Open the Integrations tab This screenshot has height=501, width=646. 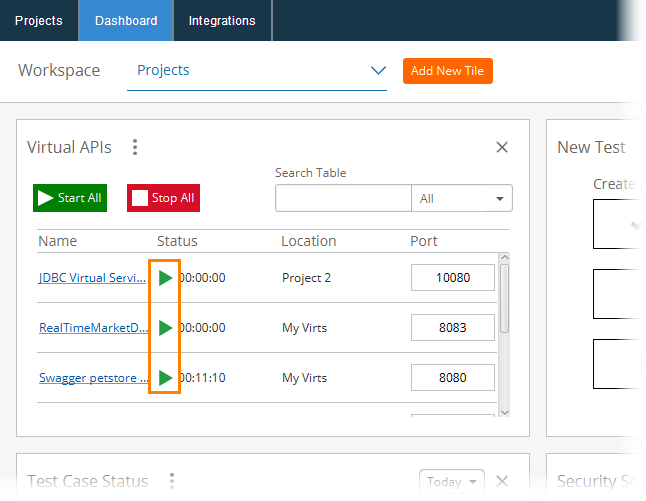(x=222, y=21)
